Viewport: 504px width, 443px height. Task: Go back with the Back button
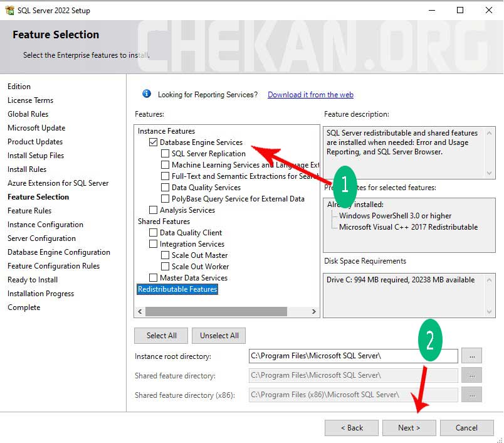click(x=352, y=428)
